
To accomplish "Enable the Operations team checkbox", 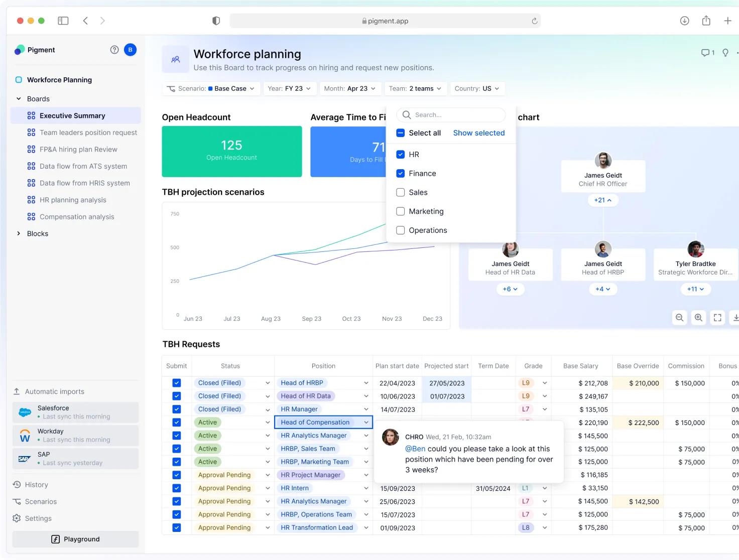I will click(x=401, y=230).
